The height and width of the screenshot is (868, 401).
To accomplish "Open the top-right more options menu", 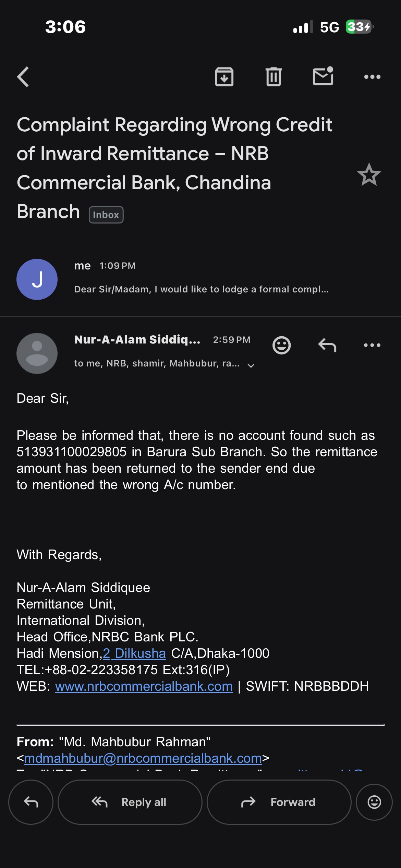I will click(x=372, y=77).
